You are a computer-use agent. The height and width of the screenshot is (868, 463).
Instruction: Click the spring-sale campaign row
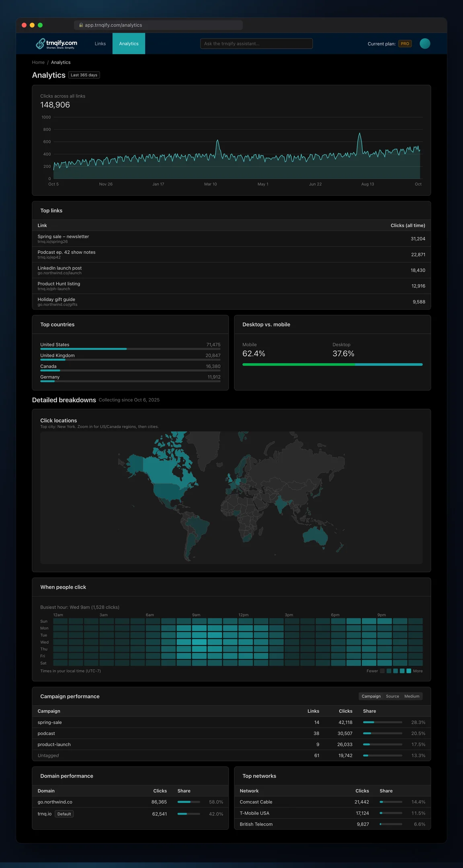pos(231,722)
